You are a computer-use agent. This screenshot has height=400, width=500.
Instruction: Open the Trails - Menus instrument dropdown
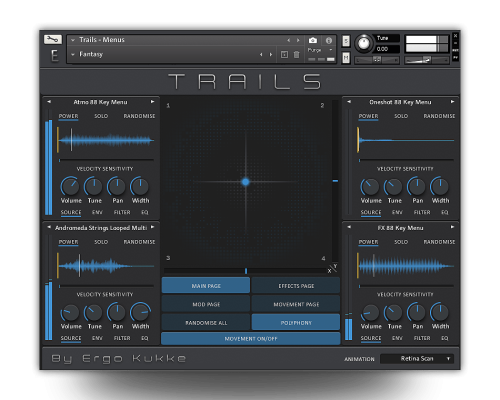tap(73, 40)
